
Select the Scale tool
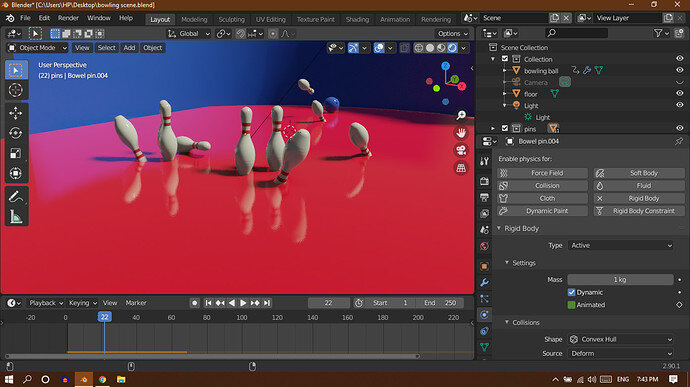point(16,153)
